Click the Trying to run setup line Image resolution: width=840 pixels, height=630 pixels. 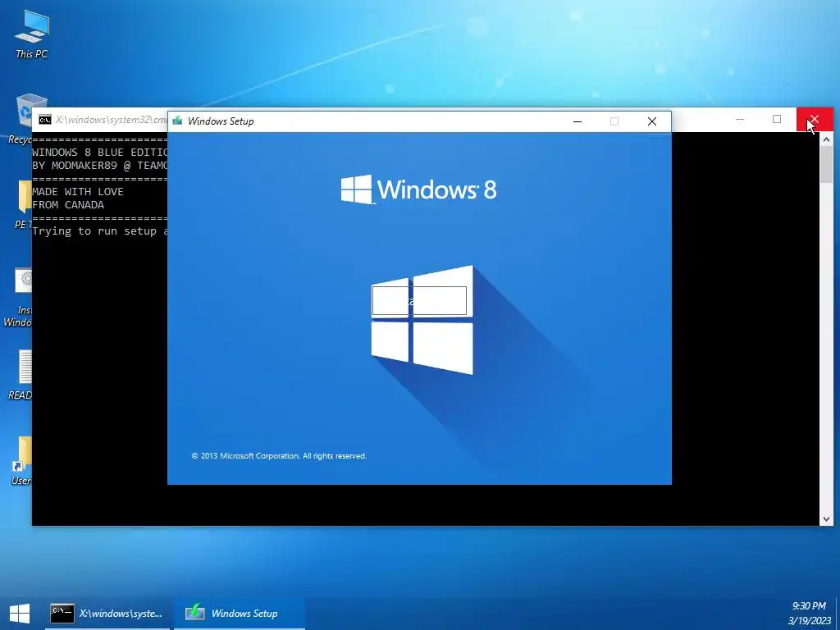tap(100, 231)
